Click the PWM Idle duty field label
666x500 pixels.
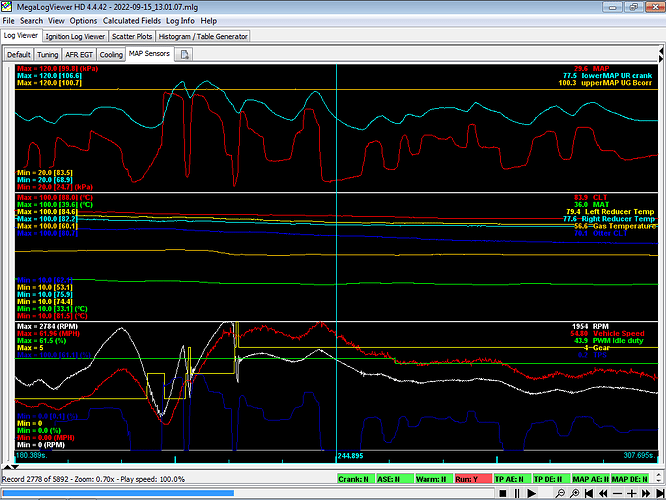click(618, 341)
